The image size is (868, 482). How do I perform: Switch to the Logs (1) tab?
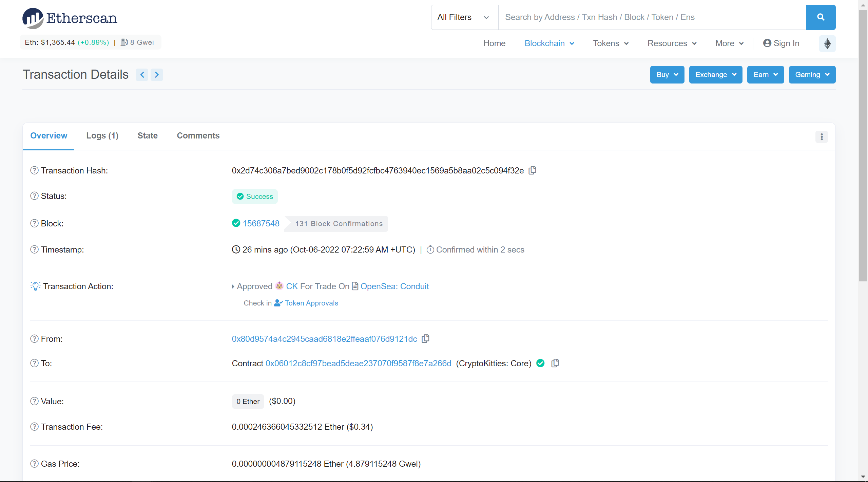102,135
